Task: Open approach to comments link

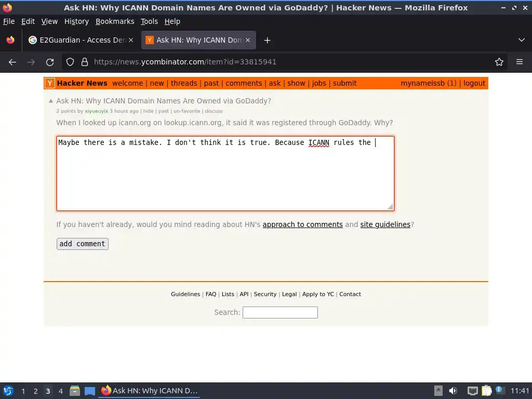Action: tap(303, 224)
